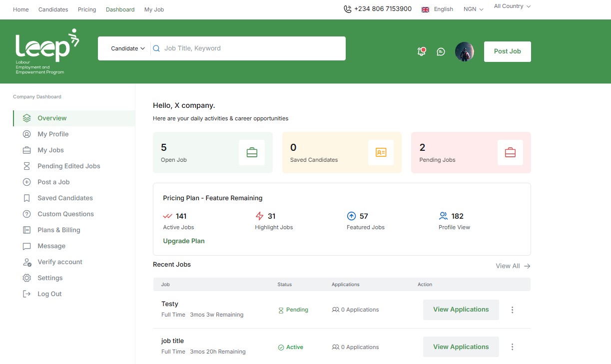Open the chat messages icon in the header
Image resolution: width=611 pixels, height=364 pixels.
pos(441,51)
